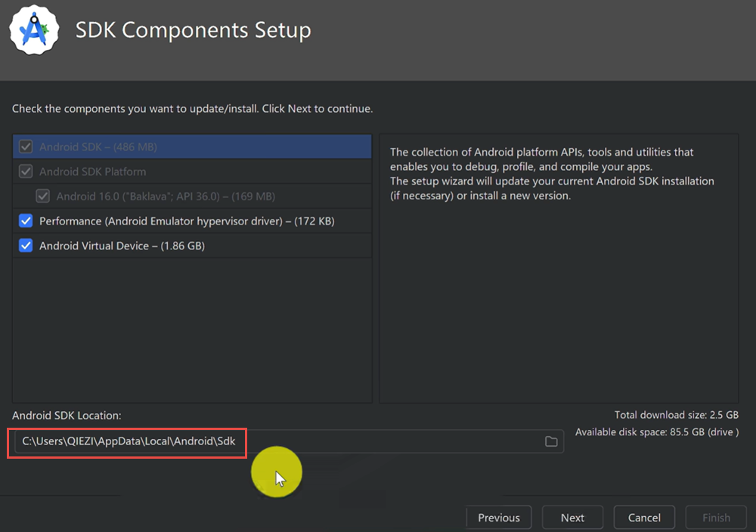Go back with the Previous button

tap(498, 518)
